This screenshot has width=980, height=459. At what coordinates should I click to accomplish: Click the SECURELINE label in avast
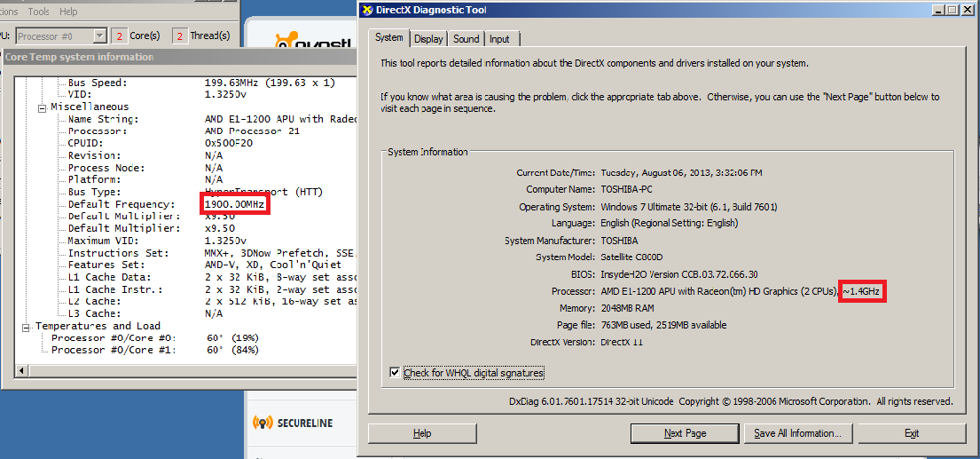point(305,423)
